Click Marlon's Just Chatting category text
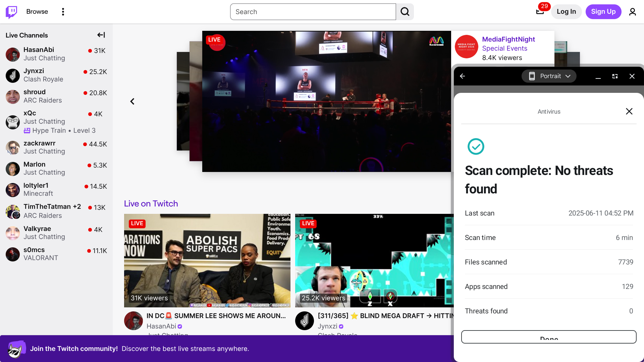This screenshot has width=644, height=362. click(44, 172)
